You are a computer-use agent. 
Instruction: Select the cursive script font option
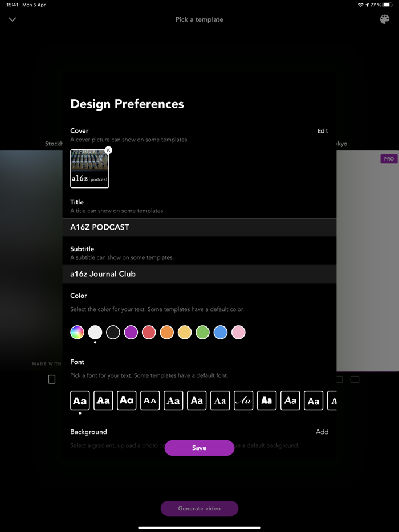tap(243, 400)
